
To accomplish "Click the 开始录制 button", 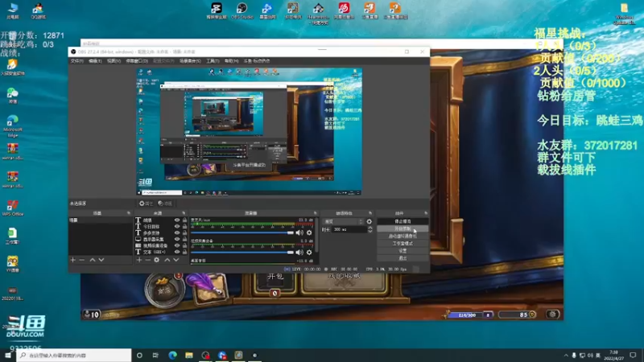I will 402,228.
